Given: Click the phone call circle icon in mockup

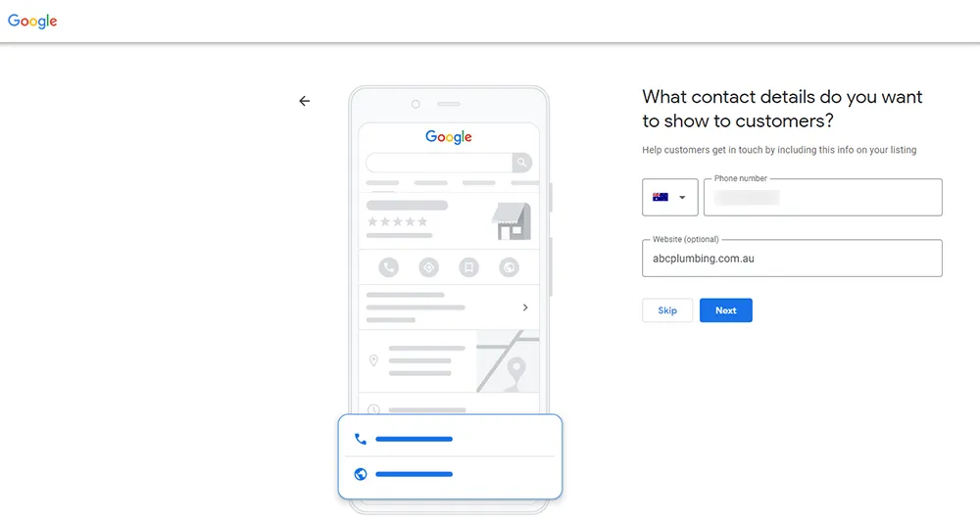Looking at the screenshot, I should tap(389, 267).
